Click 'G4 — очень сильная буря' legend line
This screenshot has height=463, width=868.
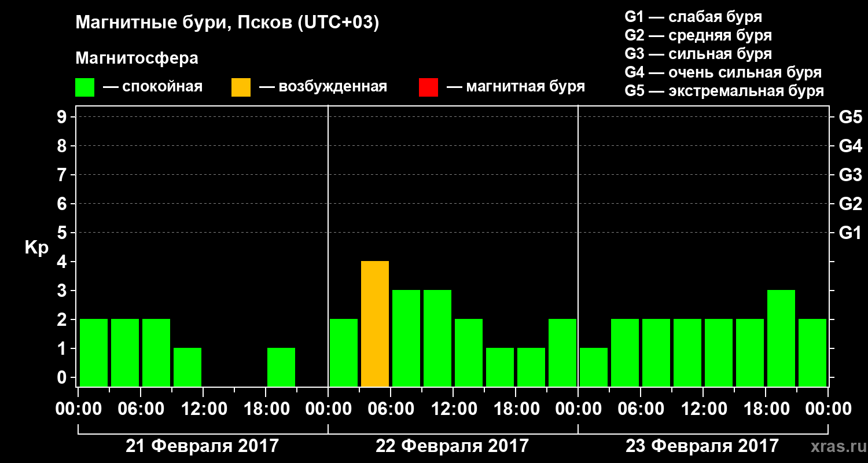(723, 72)
